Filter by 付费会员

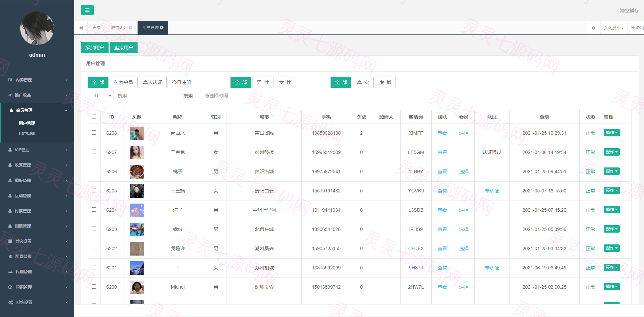tap(124, 82)
